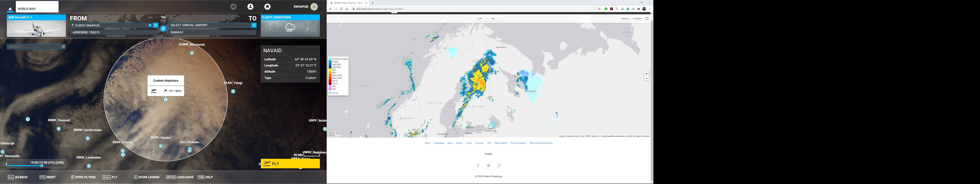Open the multiplayer group icon in the top bar
This screenshot has height=184, width=980.
click(234, 6)
